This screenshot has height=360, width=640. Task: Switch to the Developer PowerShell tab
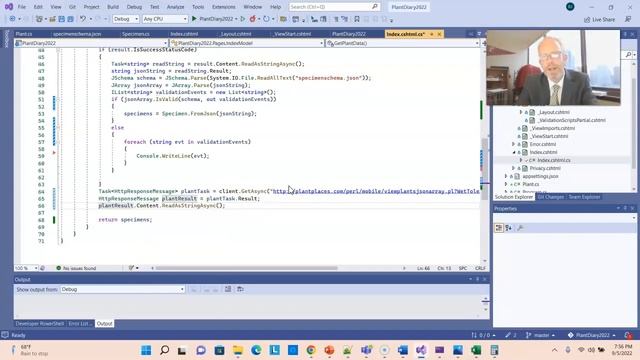coord(40,324)
